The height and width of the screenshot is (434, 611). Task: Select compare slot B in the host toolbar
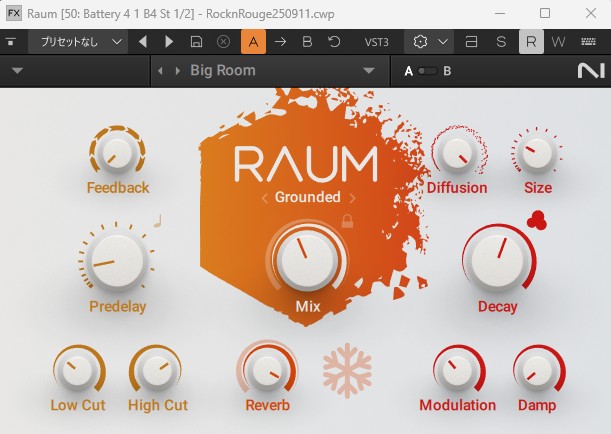pyautogui.click(x=307, y=41)
